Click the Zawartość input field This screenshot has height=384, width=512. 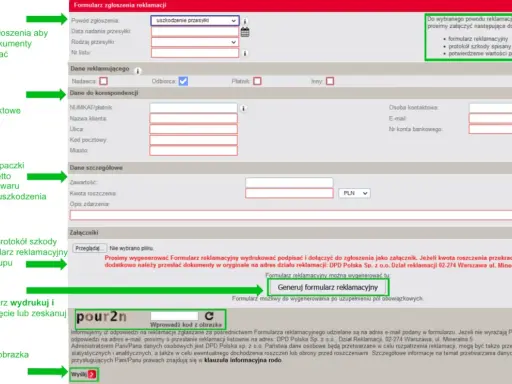pyautogui.click(x=289, y=182)
